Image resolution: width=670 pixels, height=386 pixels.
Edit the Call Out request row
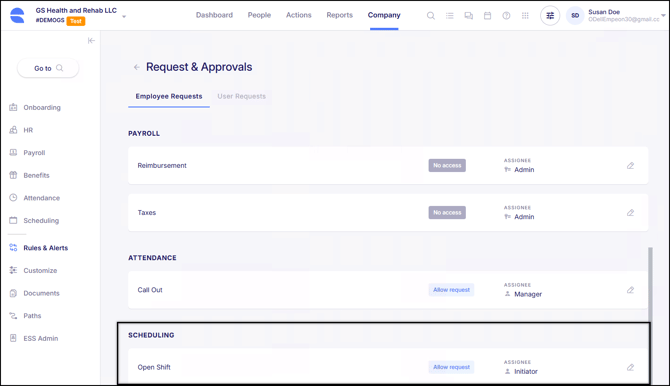click(630, 290)
